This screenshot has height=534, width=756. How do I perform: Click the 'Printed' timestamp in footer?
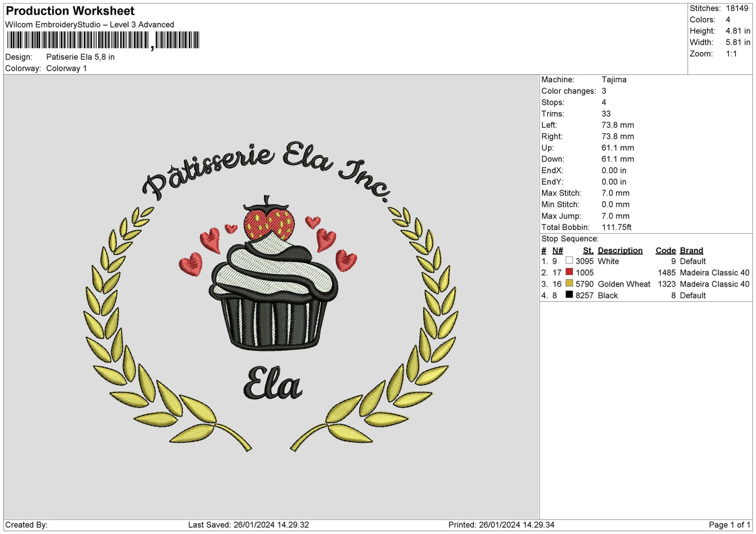coord(501,525)
